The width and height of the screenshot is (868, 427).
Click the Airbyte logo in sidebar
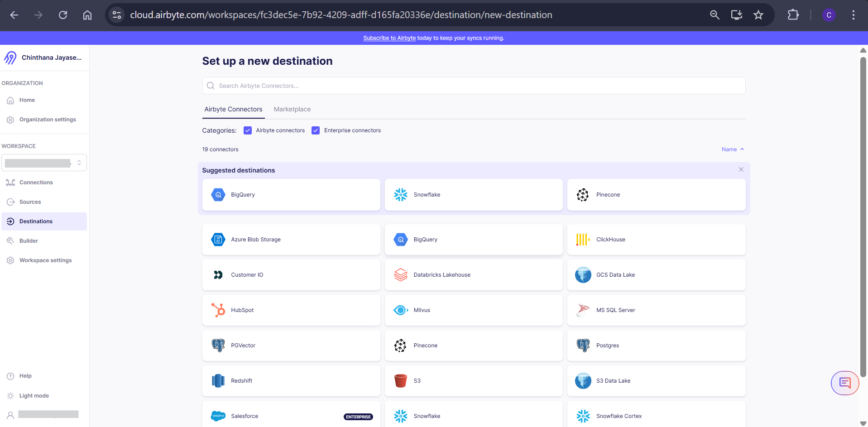(10, 58)
